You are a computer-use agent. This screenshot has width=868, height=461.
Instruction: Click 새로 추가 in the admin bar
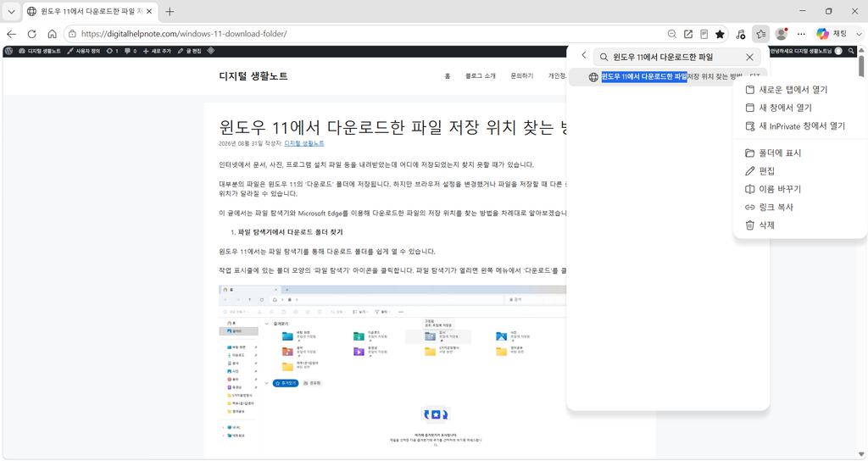point(157,51)
